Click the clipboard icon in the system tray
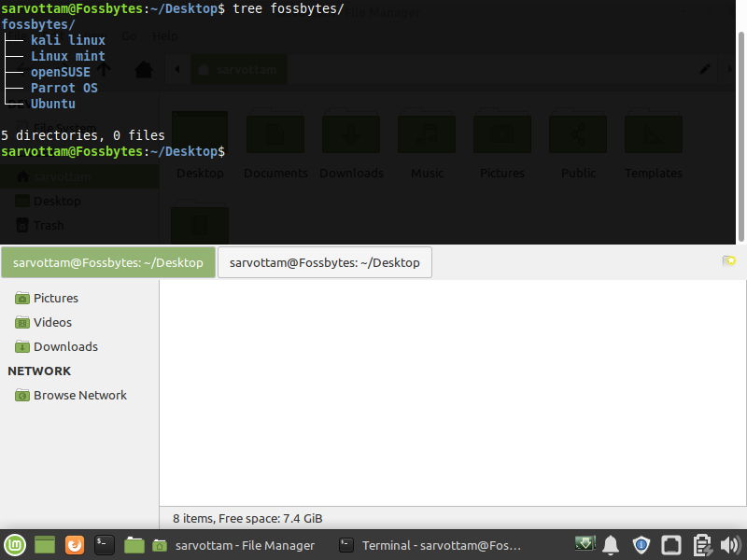 tap(701, 544)
